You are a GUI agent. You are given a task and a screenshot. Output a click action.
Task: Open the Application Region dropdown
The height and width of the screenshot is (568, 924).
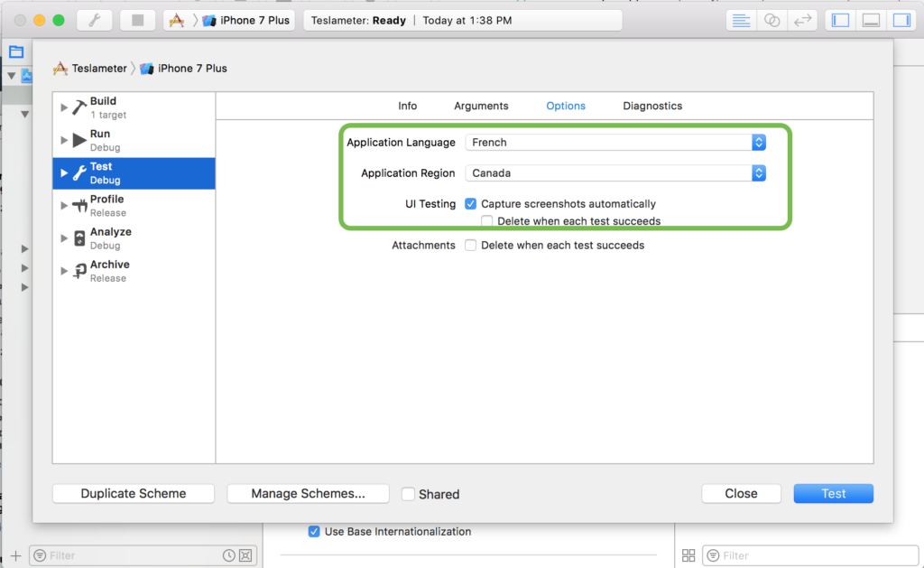[x=615, y=172]
